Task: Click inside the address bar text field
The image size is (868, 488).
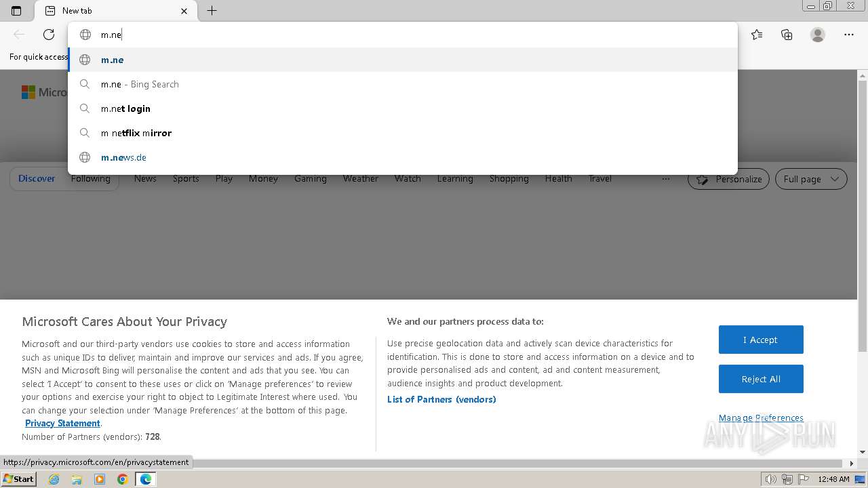Action: 403,35
